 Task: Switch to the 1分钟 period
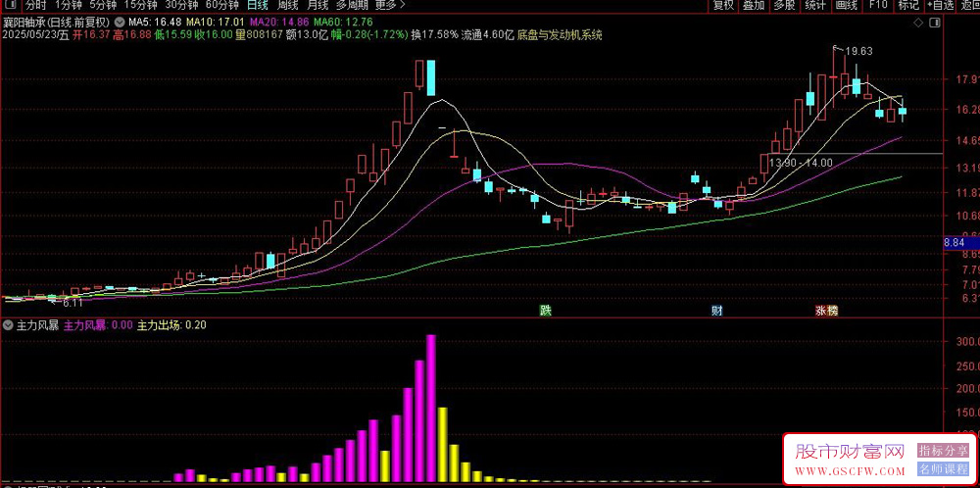[69, 6]
